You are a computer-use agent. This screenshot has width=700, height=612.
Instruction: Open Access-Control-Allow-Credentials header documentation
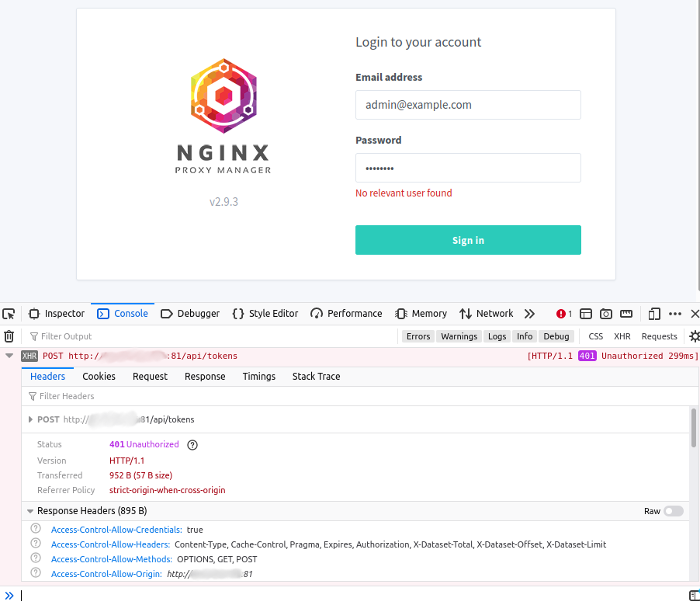(x=35, y=529)
